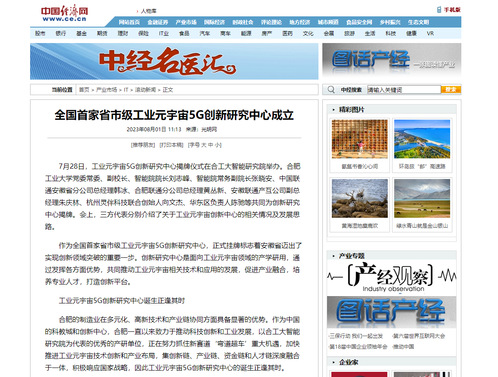
Task: Select the IT业 channel menu item
Action: pos(163,33)
